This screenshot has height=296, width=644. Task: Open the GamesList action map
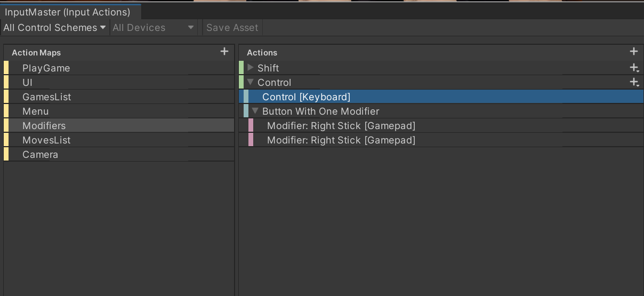(46, 97)
